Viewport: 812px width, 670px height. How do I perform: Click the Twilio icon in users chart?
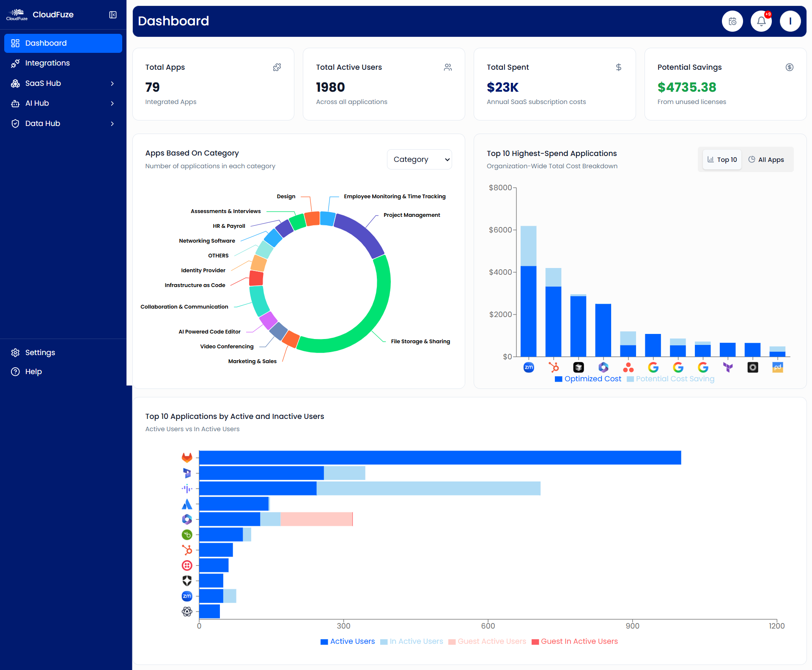click(x=187, y=565)
